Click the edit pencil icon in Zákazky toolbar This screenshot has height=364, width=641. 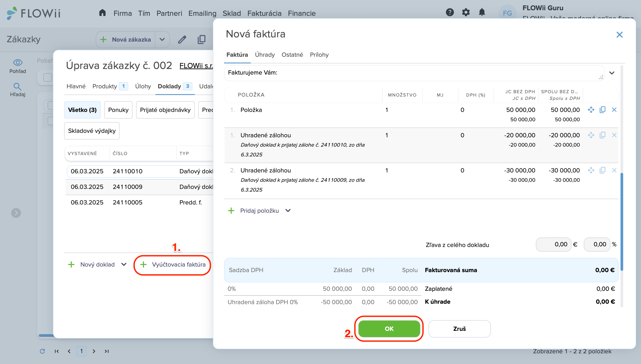(x=182, y=40)
